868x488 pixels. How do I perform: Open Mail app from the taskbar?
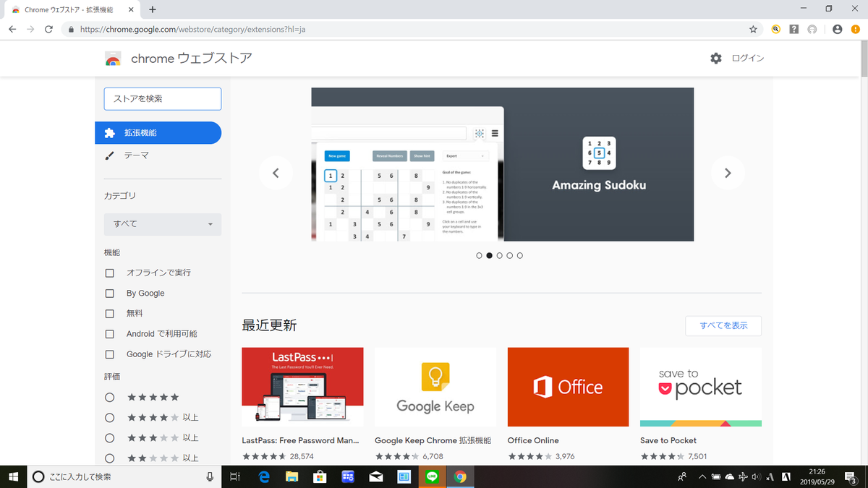click(x=375, y=476)
